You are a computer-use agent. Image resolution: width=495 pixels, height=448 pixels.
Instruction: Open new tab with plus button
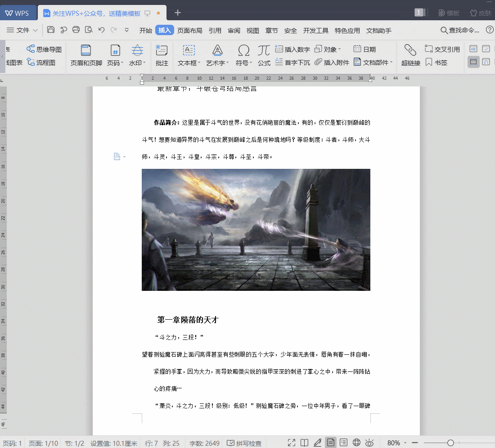(x=178, y=13)
